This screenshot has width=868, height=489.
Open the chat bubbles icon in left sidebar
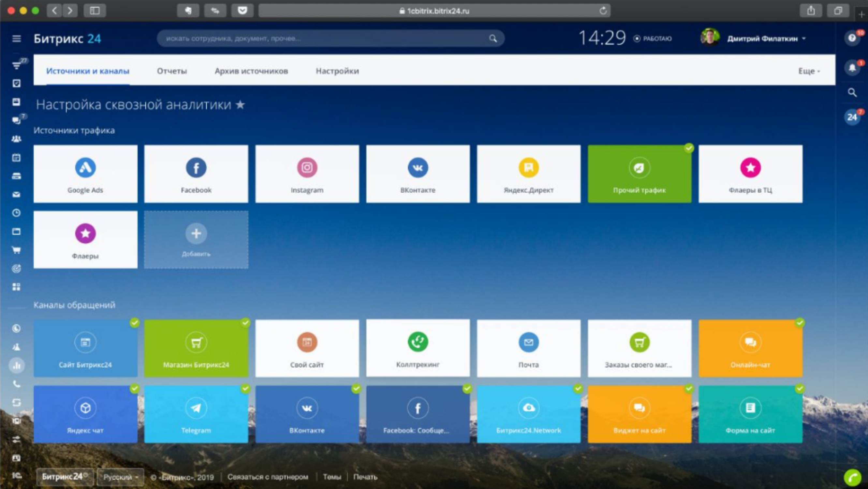(x=16, y=120)
